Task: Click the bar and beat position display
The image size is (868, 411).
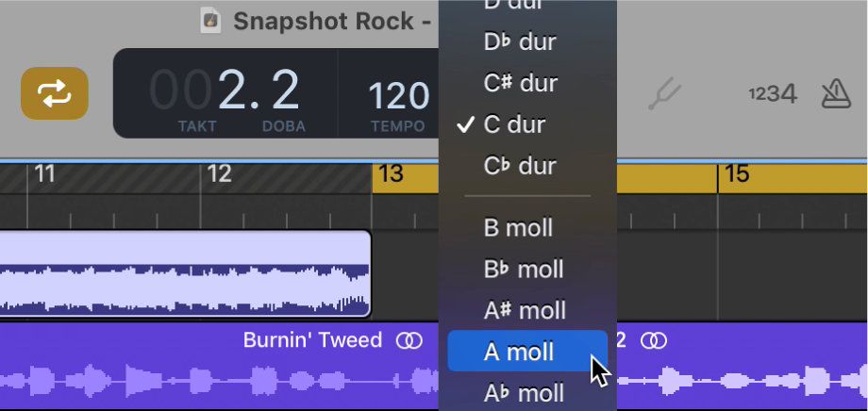Action: (225, 91)
